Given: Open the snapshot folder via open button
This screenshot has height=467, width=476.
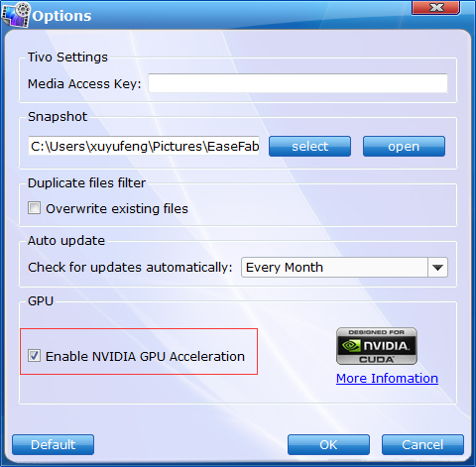Looking at the screenshot, I should [x=404, y=146].
